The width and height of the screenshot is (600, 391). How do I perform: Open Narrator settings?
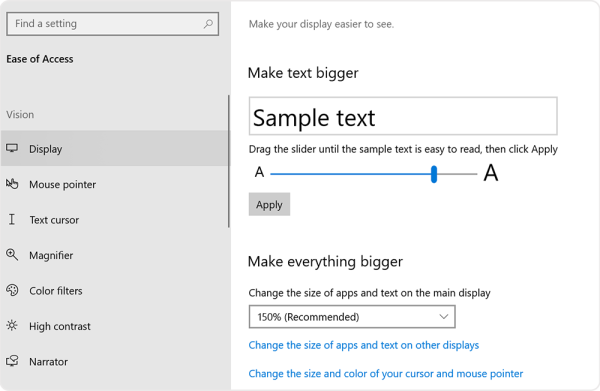pos(115,362)
